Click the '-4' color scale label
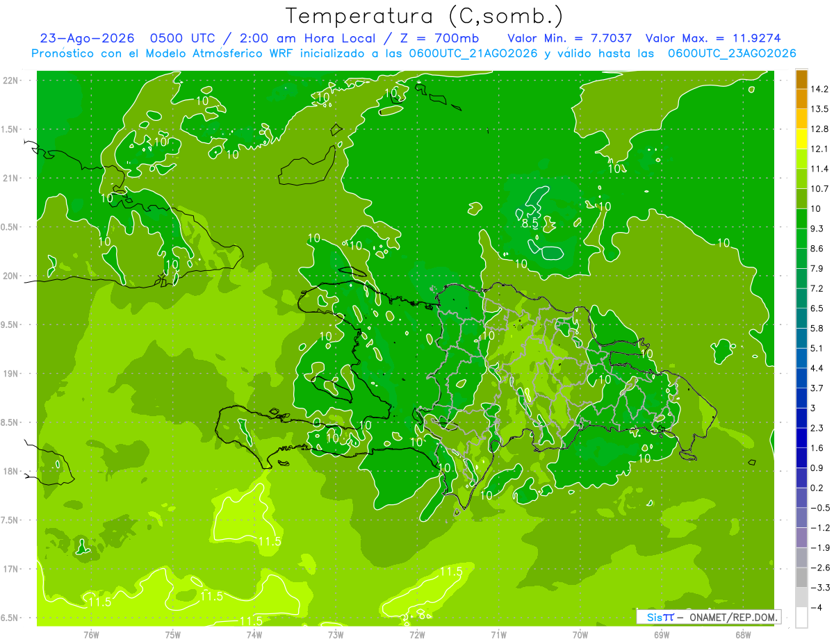The height and width of the screenshot is (644, 834). (815, 607)
